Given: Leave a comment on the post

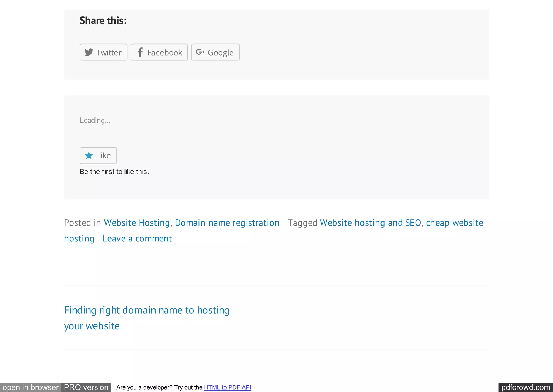Looking at the screenshot, I should [x=137, y=238].
